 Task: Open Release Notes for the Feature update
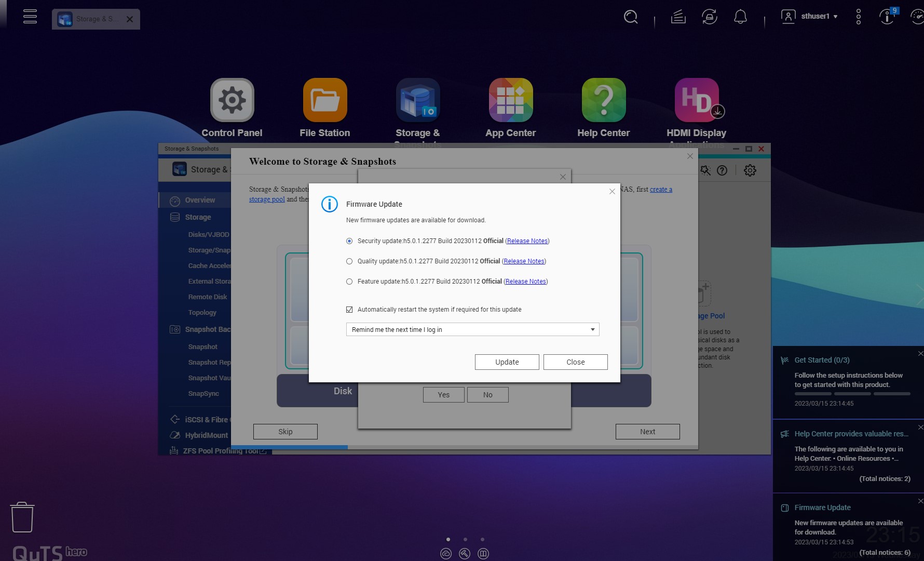point(526,282)
